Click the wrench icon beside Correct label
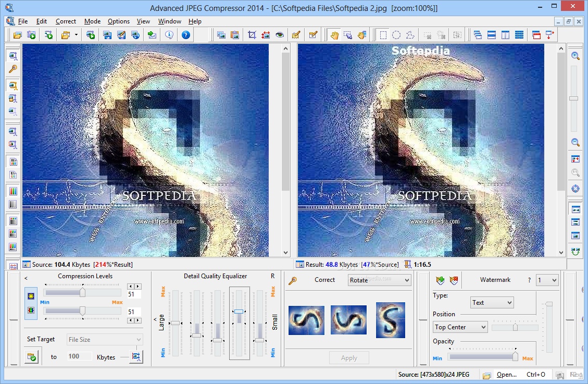 (293, 280)
